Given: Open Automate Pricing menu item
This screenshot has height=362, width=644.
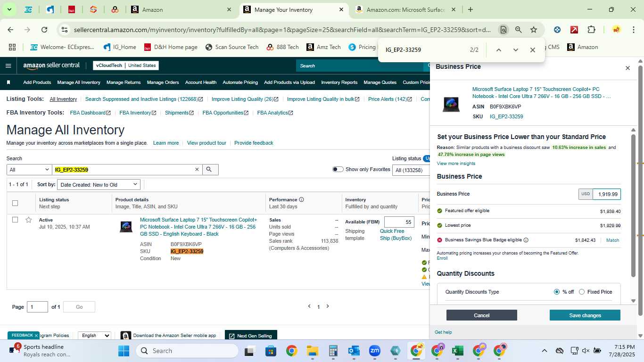Looking at the screenshot, I should click(240, 82).
